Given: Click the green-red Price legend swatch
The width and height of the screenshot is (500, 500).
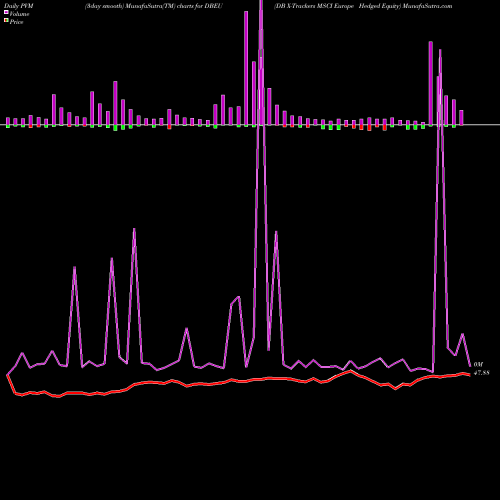Looking at the screenshot, I should coord(6,21).
